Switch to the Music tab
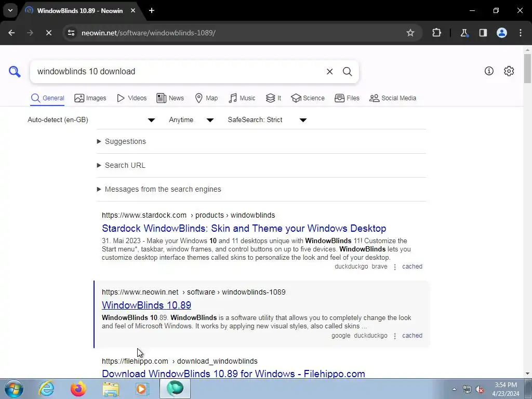Image resolution: width=532 pixels, height=399 pixels. tap(242, 98)
